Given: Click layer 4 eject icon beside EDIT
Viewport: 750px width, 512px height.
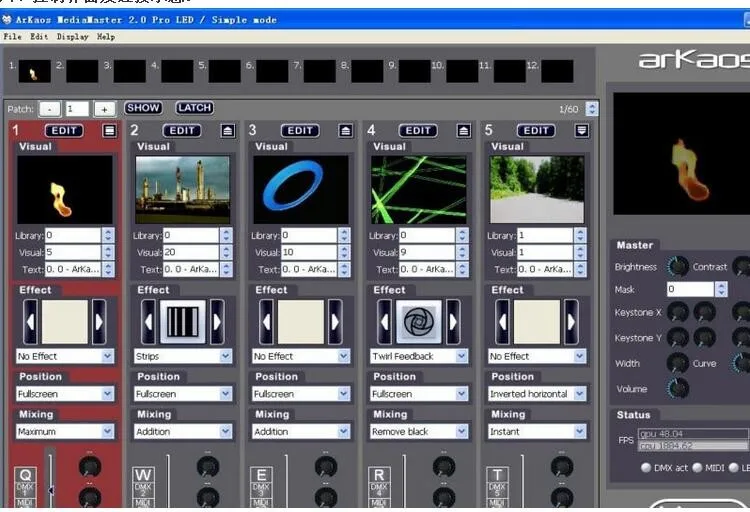Looking at the screenshot, I should click(x=463, y=131).
